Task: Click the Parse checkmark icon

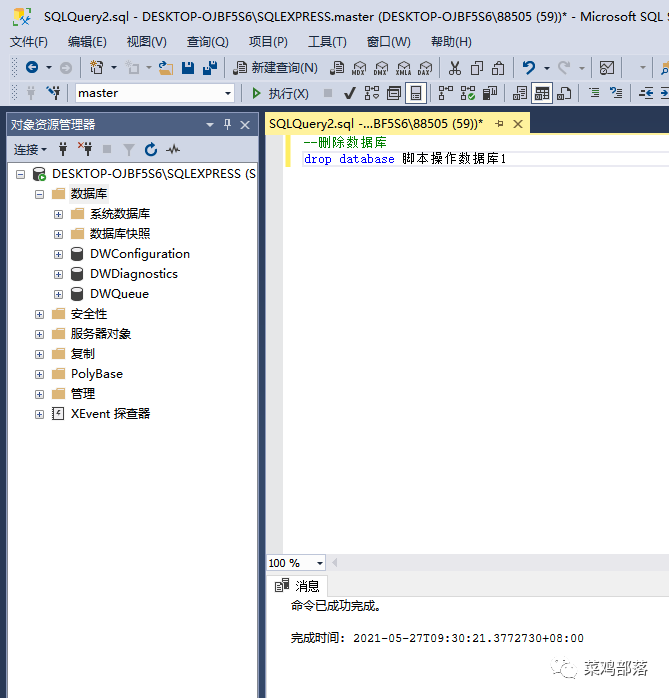Action: (350, 93)
